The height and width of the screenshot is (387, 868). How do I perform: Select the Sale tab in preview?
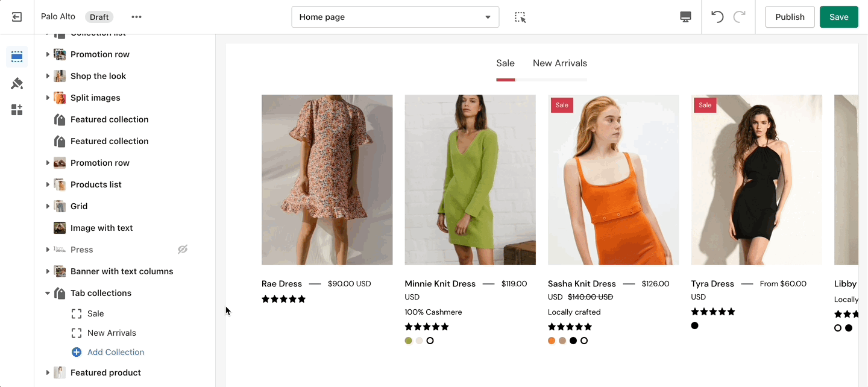pos(505,63)
